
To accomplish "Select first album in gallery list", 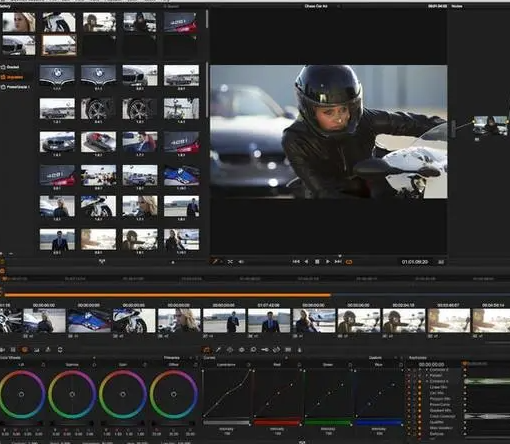I will [10, 67].
